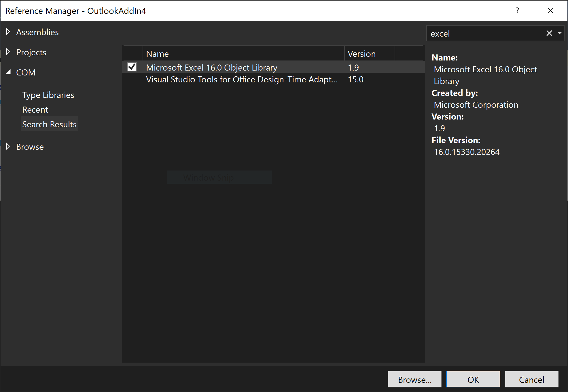Select Type Libraries under COM

pos(48,95)
